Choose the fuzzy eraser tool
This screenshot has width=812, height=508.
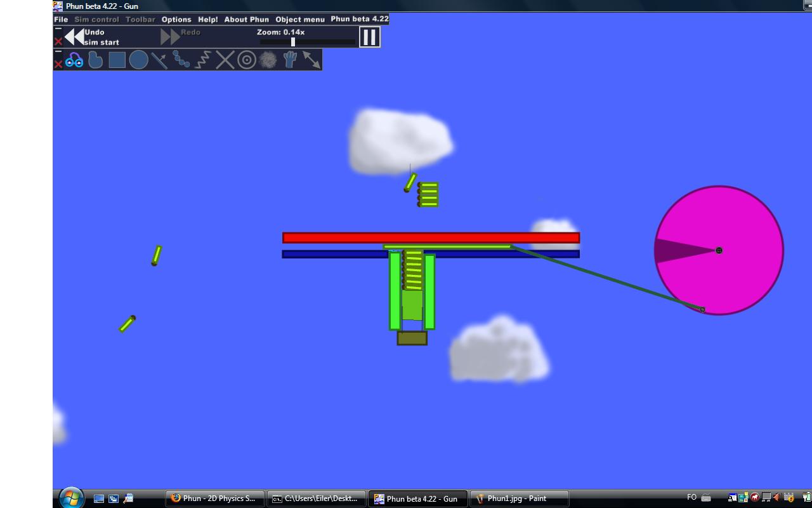click(268, 60)
